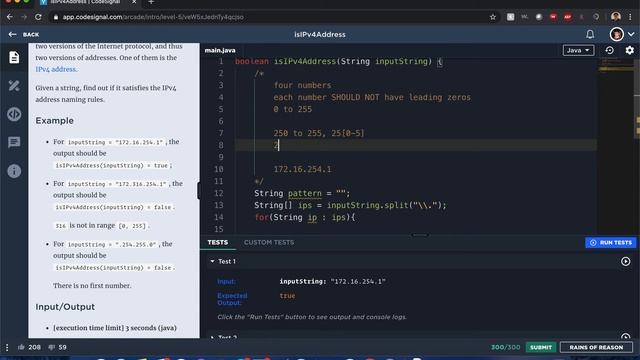Click the 'for(String ip : ips){' line

(304, 217)
